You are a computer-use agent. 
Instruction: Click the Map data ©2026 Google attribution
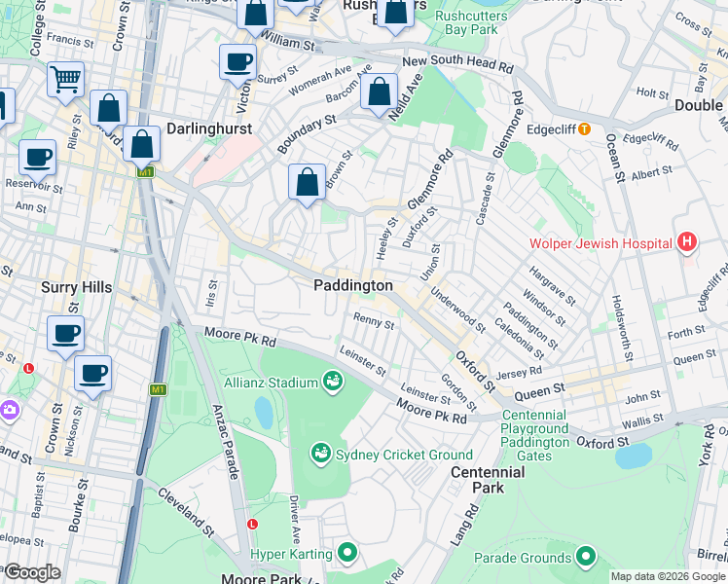669,576
